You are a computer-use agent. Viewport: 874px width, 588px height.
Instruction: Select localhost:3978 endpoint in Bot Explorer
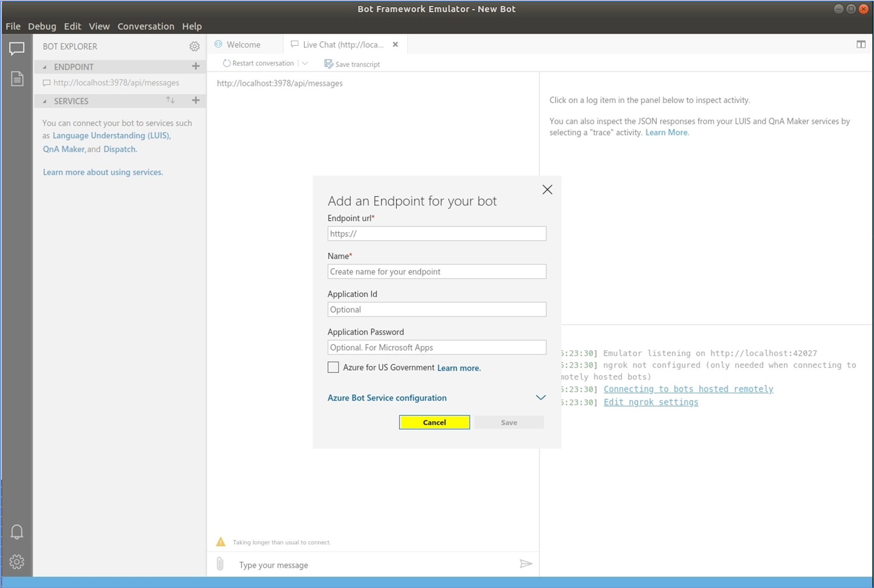pos(116,83)
